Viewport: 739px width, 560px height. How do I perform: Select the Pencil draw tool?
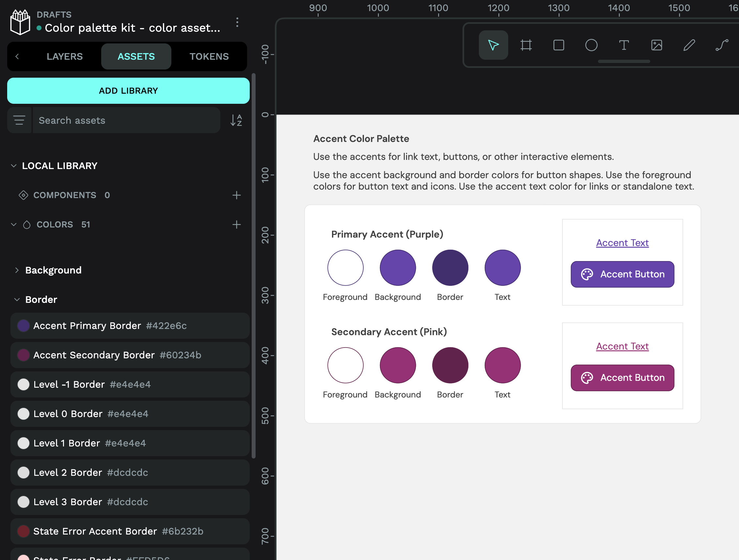(x=689, y=45)
